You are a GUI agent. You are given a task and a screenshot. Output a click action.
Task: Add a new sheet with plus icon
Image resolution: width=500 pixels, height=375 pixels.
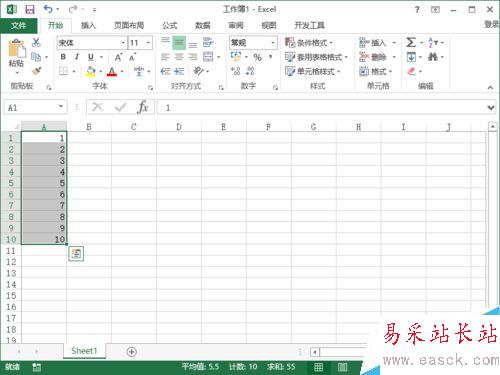click(132, 352)
